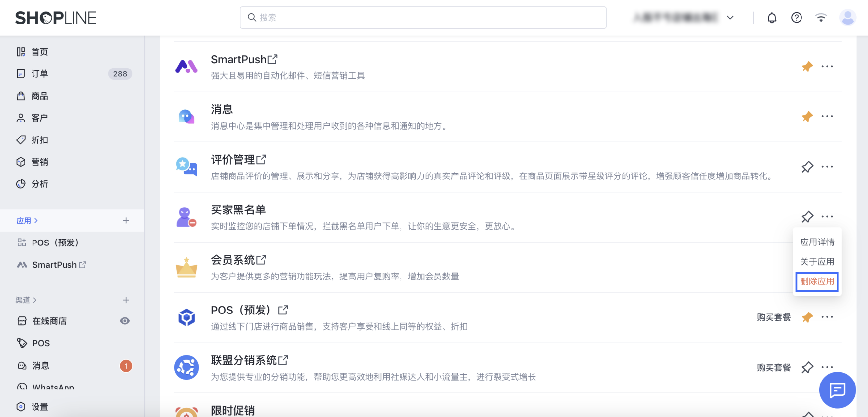This screenshot has height=417, width=868.
Task: Unpin the POS（预发）app
Action: click(807, 317)
